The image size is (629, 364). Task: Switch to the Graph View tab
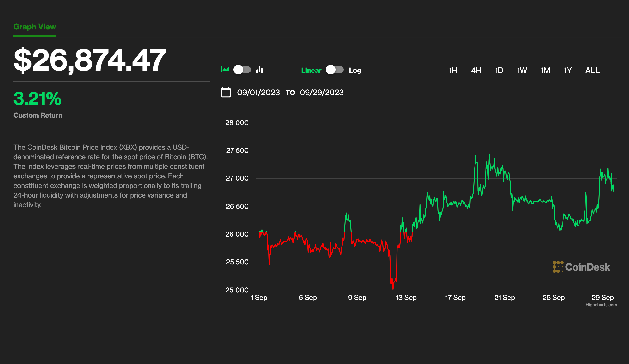point(35,27)
